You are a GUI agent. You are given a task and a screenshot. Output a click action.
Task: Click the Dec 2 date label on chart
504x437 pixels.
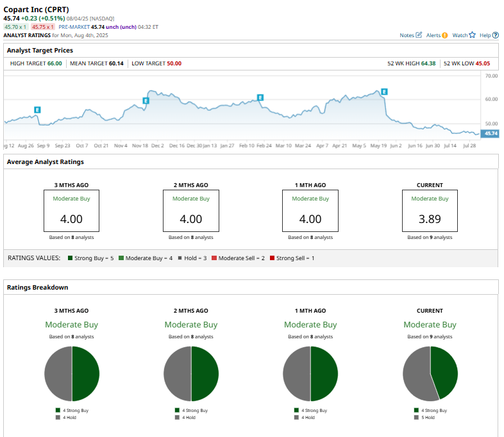tap(158, 146)
